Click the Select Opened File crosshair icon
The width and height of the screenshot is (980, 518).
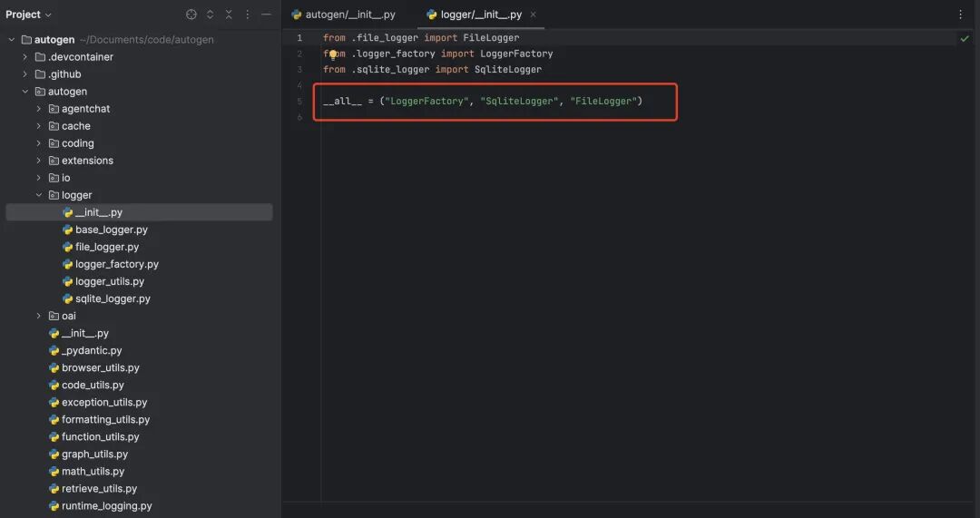(x=191, y=15)
